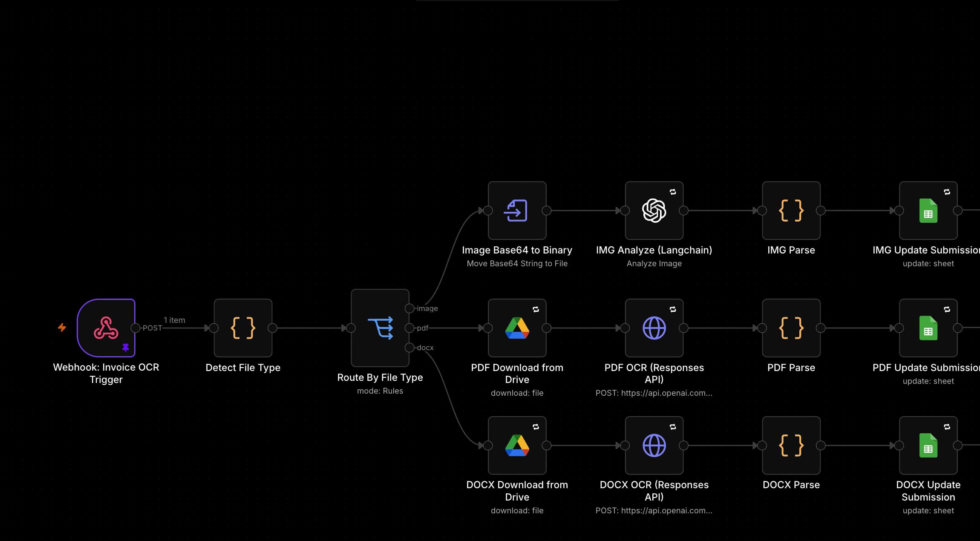Click 'update: sheet' under DOCX Update Submission
Image resolution: width=980 pixels, height=541 pixels.
click(x=928, y=511)
